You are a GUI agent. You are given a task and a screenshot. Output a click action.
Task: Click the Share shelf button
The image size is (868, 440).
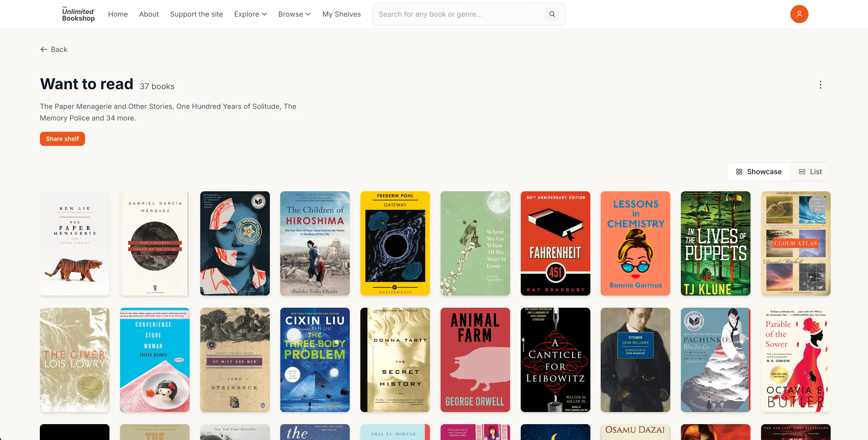pos(62,139)
